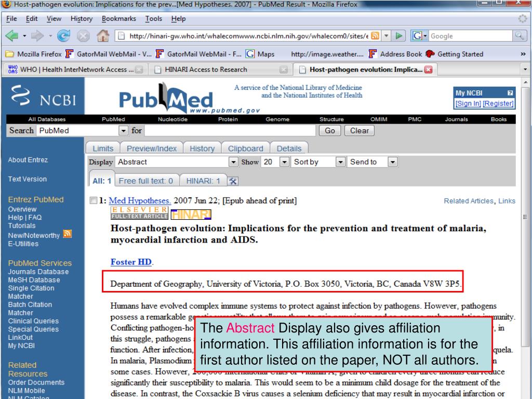Click the My NCBI help question icon
Viewport: 532px width, 399px height.
[510, 93]
